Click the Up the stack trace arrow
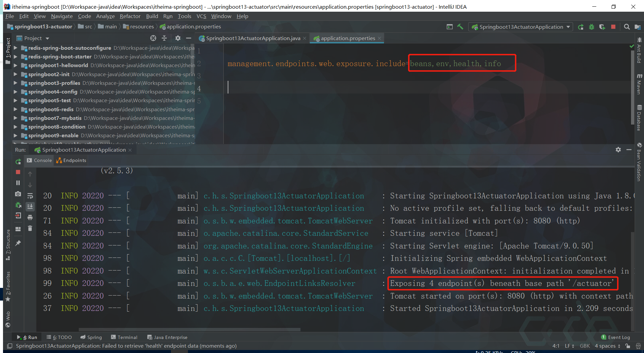 [30, 174]
